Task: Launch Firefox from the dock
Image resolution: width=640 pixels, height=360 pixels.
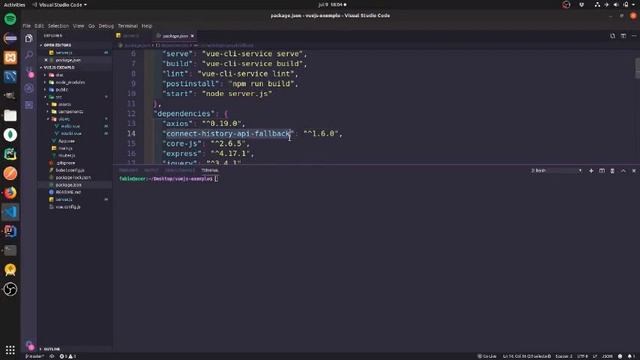Action: pyautogui.click(x=10, y=193)
